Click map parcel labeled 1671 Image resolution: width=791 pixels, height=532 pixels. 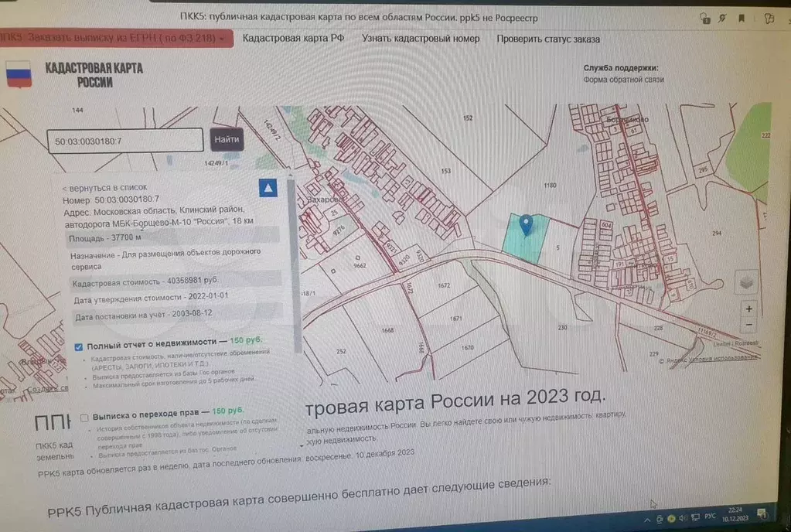pos(455,318)
